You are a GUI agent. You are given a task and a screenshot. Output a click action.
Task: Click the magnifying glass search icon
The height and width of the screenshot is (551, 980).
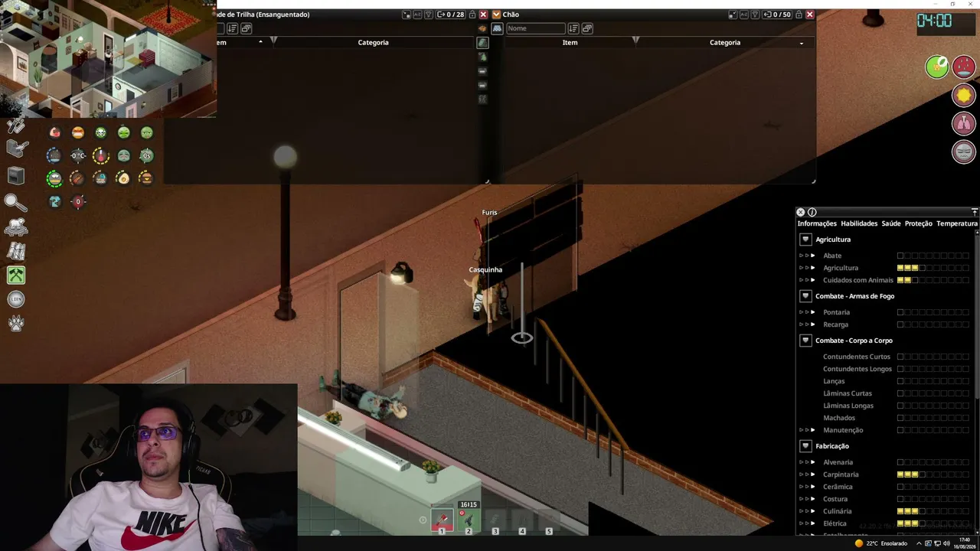pyautogui.click(x=15, y=202)
